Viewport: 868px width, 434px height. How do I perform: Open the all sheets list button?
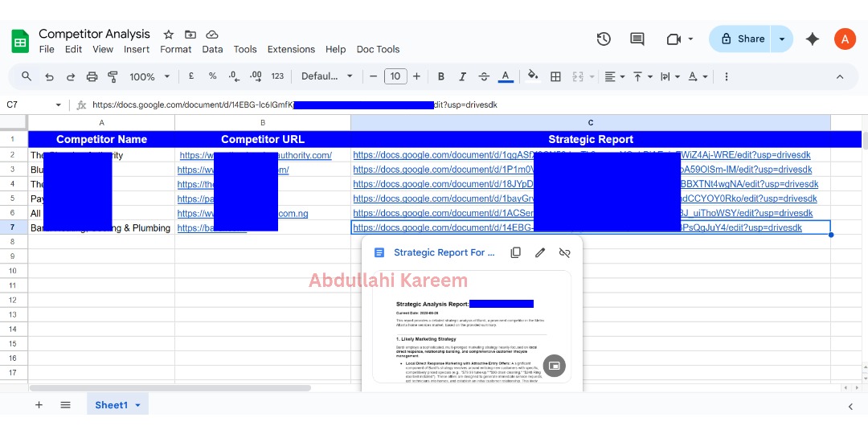point(65,405)
